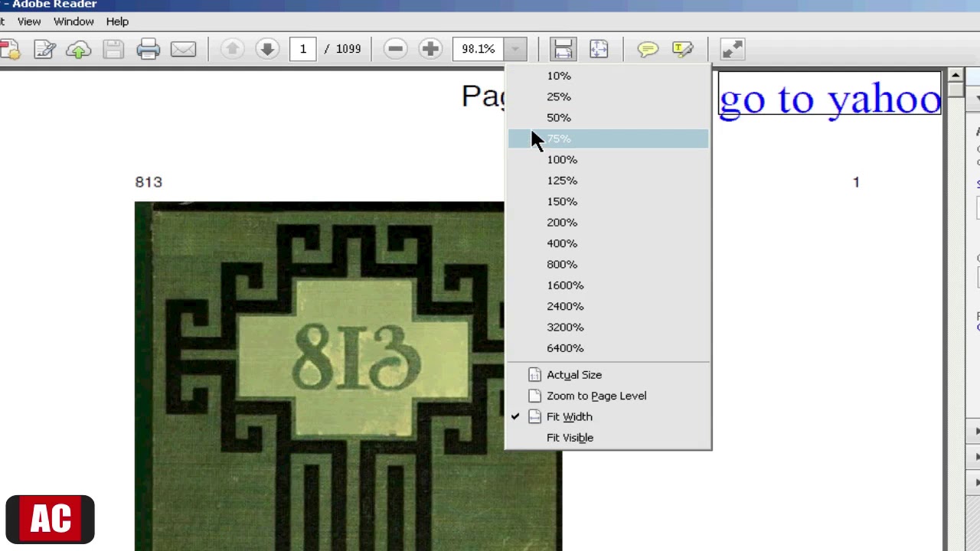
Task: Click the page number input field
Action: pos(303,49)
